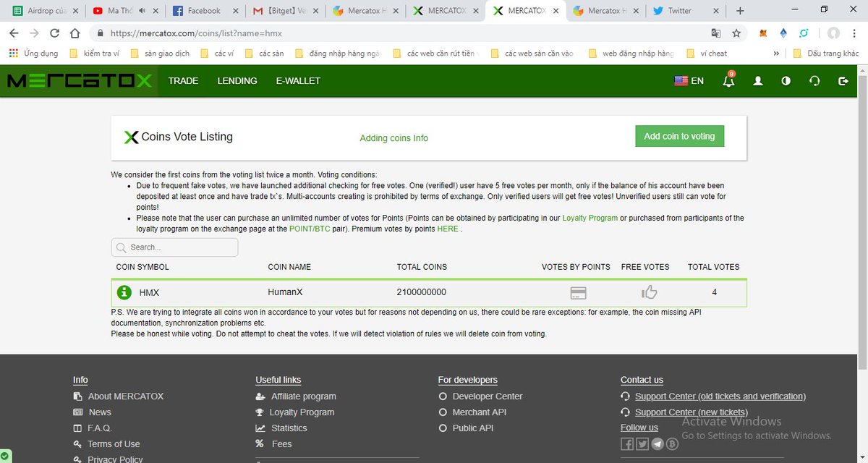Viewport: 868px width, 463px height.
Task: Open the Dấu trang khác bookmarks folder
Action: [x=825, y=54]
